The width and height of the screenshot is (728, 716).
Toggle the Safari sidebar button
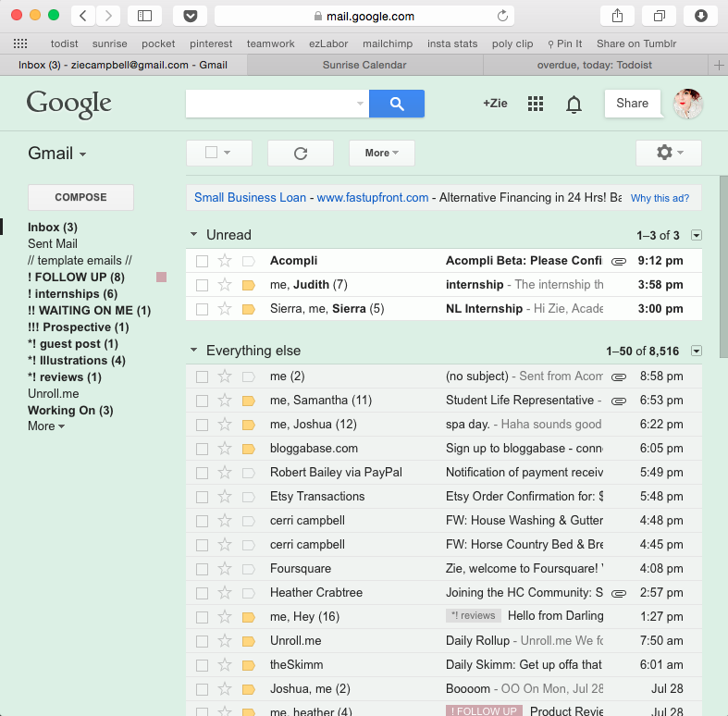pos(144,16)
